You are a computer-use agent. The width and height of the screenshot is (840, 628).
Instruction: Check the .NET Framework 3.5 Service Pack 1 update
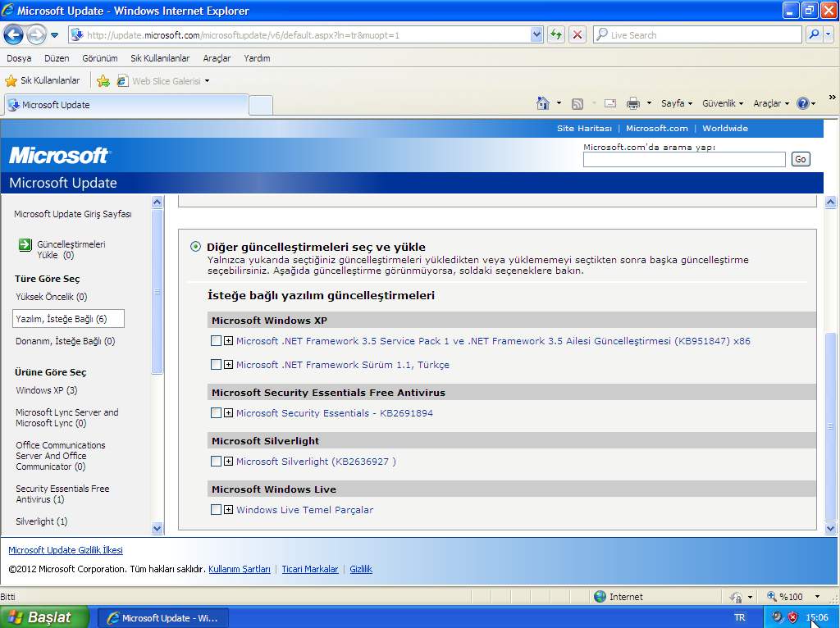(x=216, y=341)
